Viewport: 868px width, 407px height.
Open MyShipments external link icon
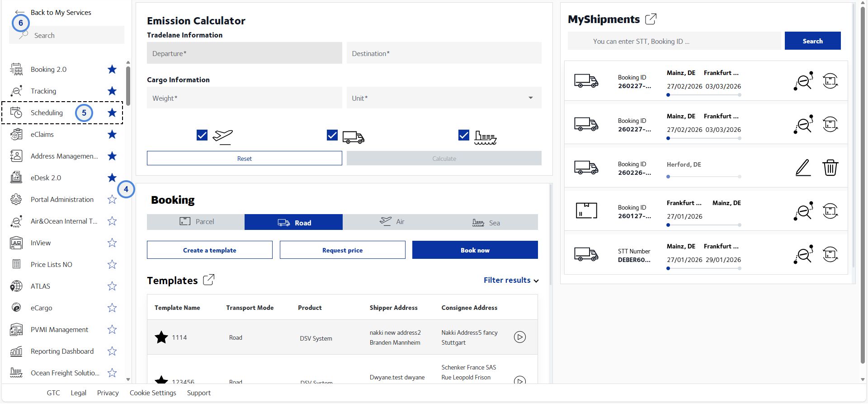point(651,19)
